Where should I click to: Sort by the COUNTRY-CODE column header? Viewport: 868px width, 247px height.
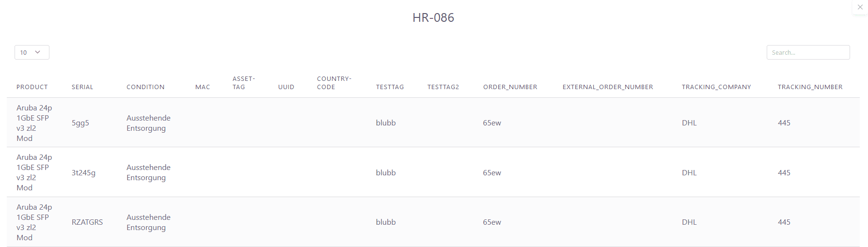pyautogui.click(x=334, y=83)
